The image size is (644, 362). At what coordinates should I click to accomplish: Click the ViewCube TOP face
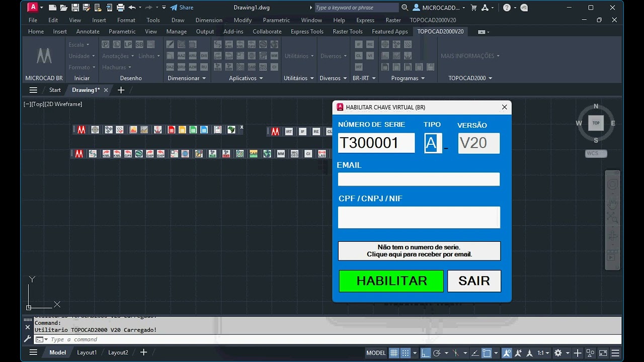click(x=596, y=123)
